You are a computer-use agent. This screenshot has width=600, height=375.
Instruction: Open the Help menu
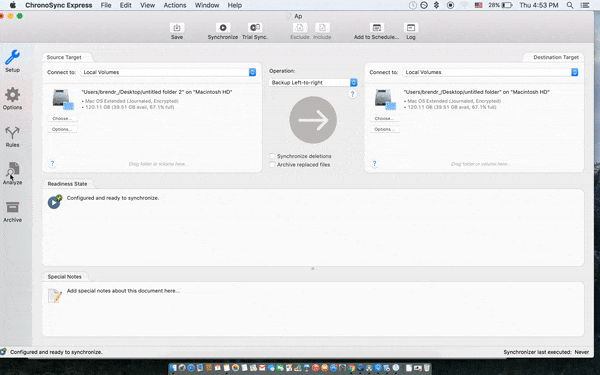coord(235,5)
